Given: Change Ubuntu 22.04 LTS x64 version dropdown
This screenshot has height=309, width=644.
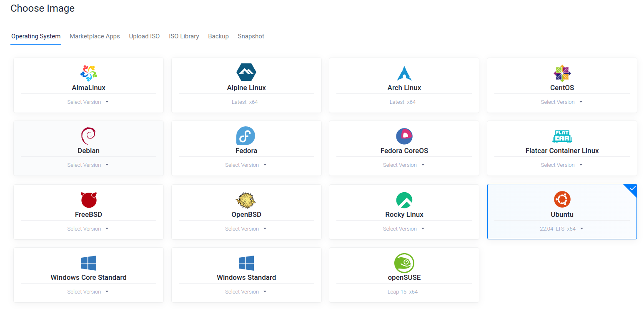Looking at the screenshot, I should click(x=562, y=229).
